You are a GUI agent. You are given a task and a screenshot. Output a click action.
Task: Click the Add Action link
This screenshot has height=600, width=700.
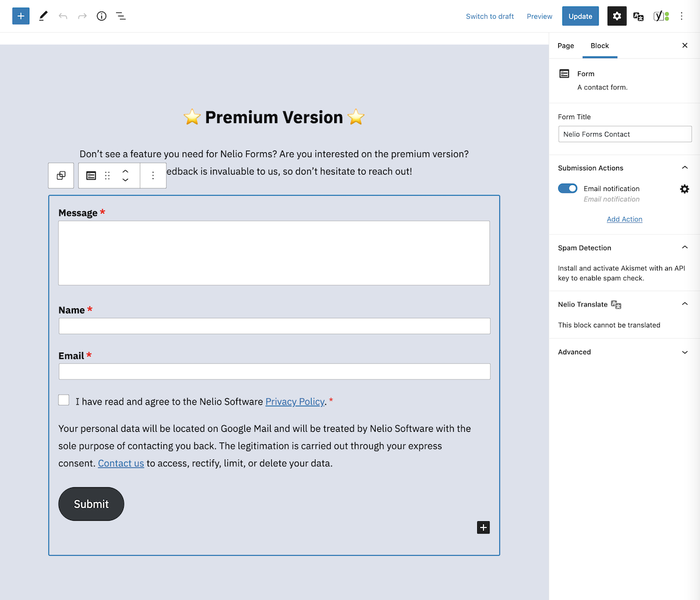625,219
